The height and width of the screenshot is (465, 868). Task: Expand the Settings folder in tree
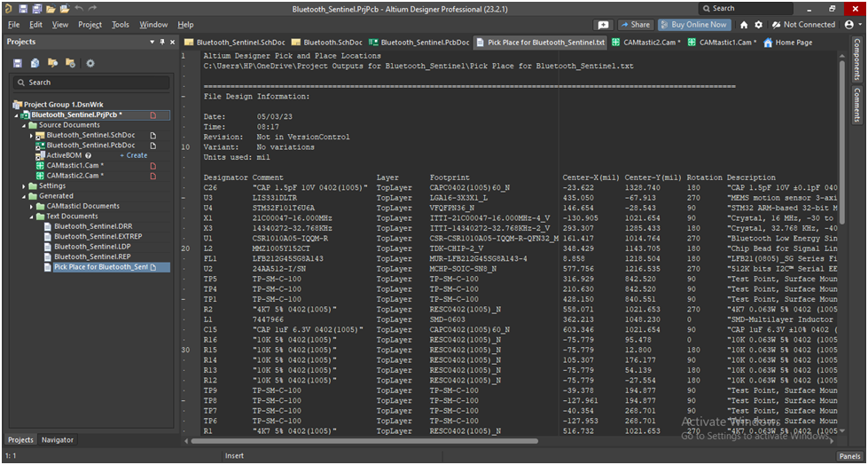[x=22, y=185]
